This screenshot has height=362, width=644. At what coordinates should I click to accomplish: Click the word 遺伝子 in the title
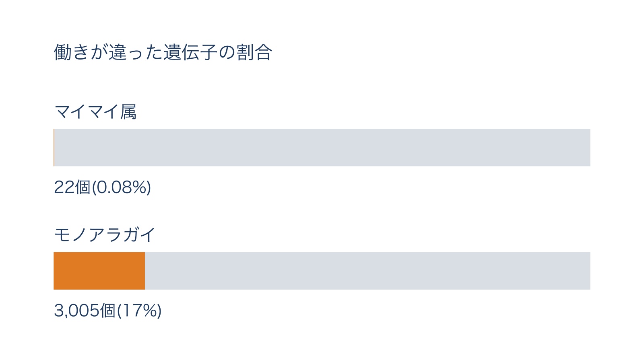coord(190,52)
